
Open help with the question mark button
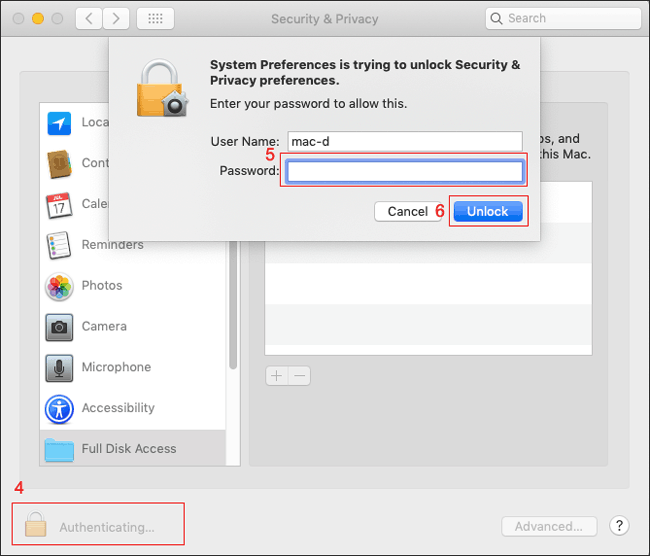pyautogui.click(x=618, y=526)
